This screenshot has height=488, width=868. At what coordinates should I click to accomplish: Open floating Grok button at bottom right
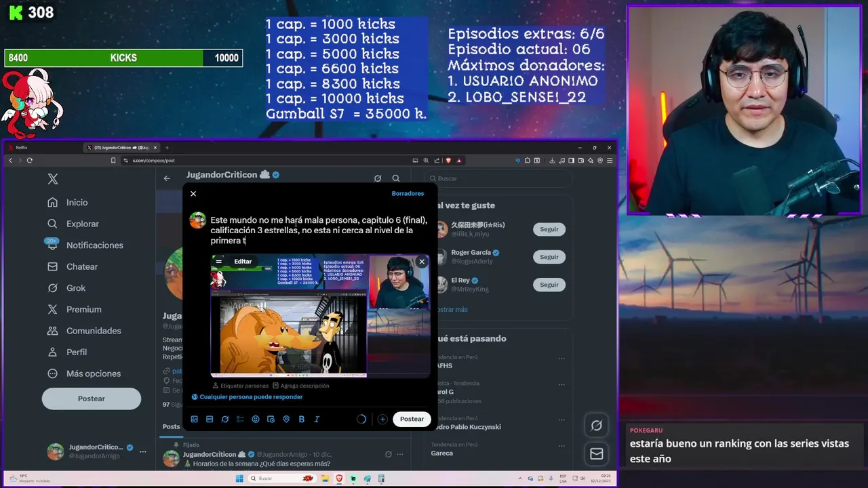[x=597, y=426]
